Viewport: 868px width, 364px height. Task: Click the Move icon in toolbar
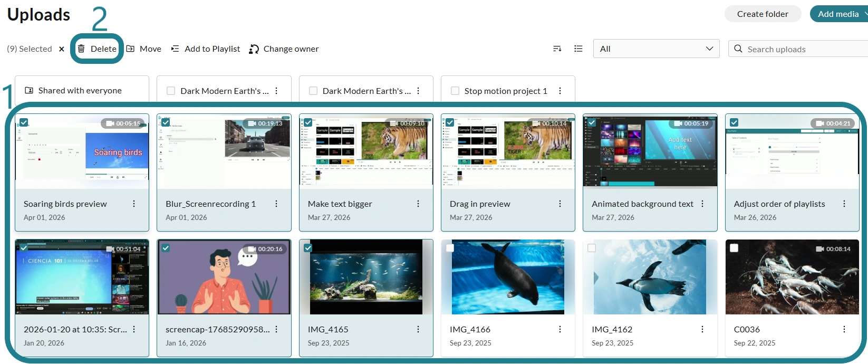pyautogui.click(x=130, y=49)
